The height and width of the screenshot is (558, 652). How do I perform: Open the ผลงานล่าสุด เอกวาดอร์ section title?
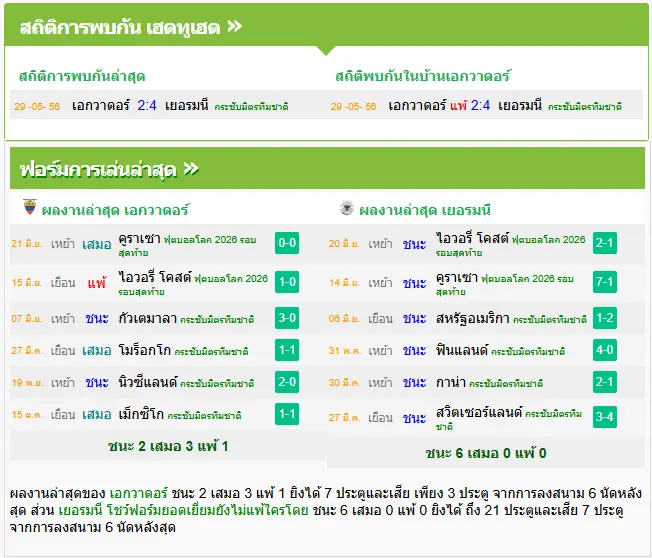pos(116,210)
